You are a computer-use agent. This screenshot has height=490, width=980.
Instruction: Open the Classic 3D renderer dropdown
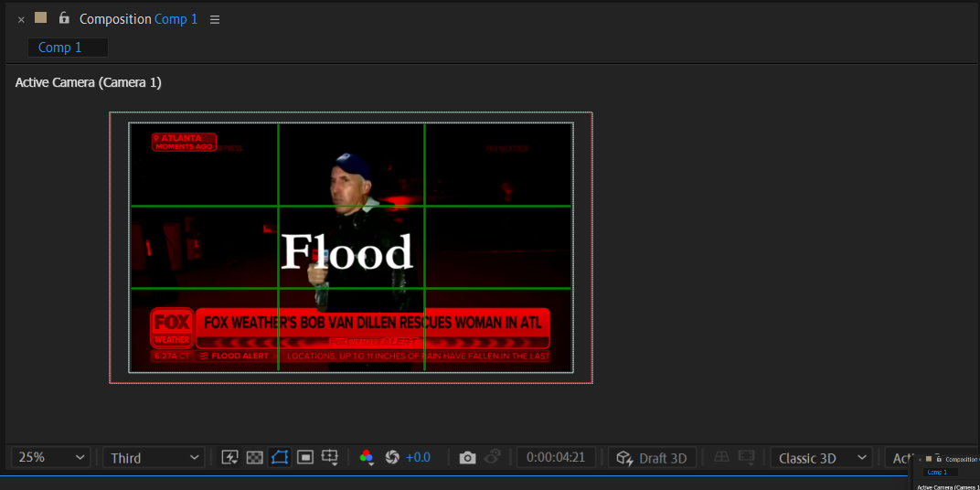[821, 457]
